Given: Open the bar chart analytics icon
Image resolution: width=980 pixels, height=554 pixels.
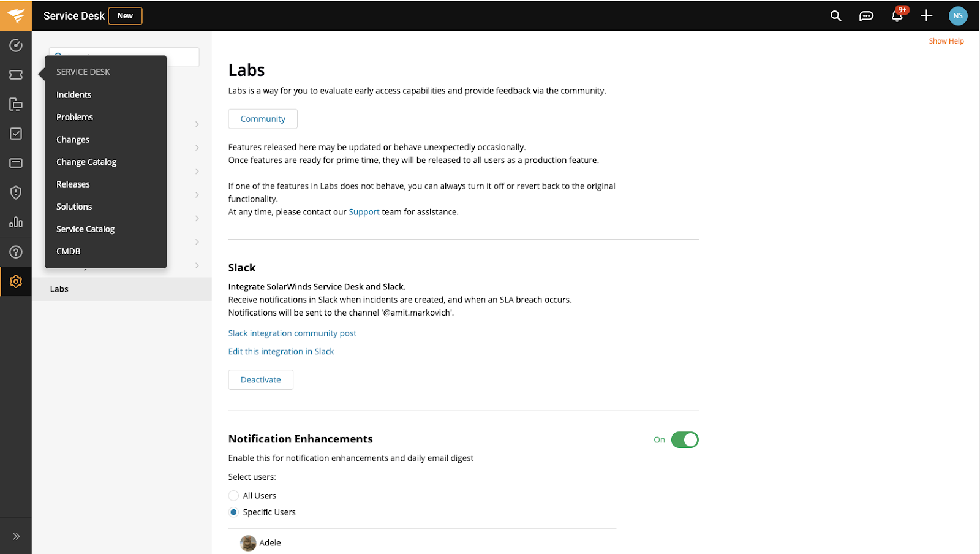Looking at the screenshot, I should click(16, 222).
